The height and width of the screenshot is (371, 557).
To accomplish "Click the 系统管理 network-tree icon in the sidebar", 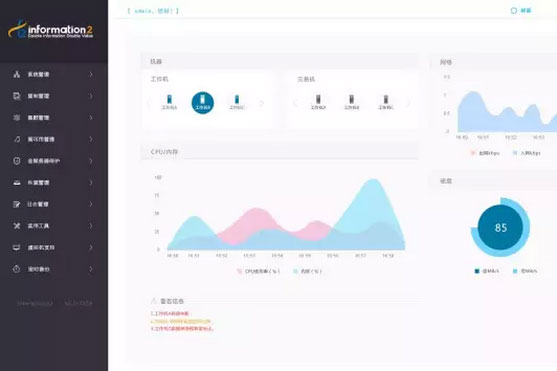I will coord(17,74).
